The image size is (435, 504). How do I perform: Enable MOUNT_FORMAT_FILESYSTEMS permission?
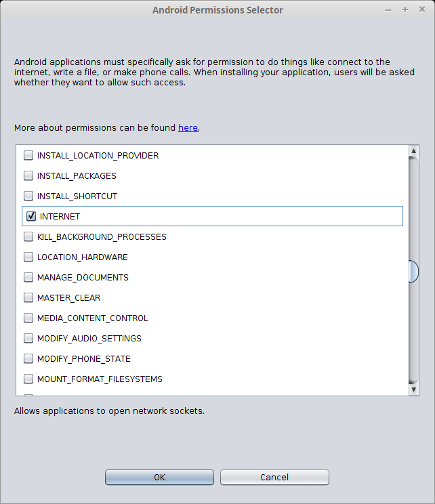pos(28,379)
